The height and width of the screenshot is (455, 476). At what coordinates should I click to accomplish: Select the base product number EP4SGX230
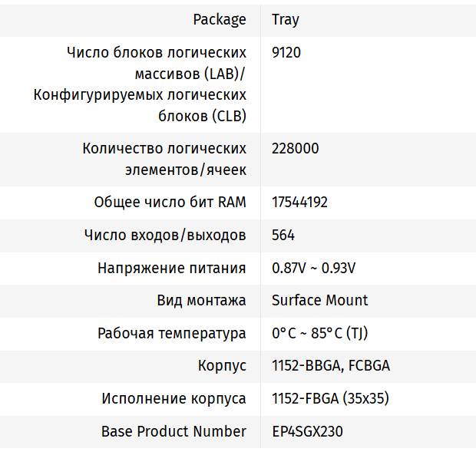[x=308, y=431]
